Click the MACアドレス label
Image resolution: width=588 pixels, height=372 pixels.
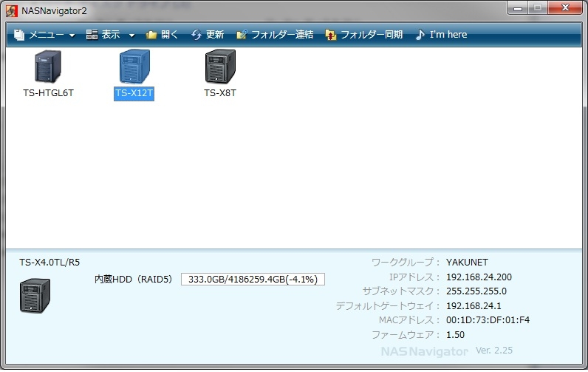[x=408, y=320]
